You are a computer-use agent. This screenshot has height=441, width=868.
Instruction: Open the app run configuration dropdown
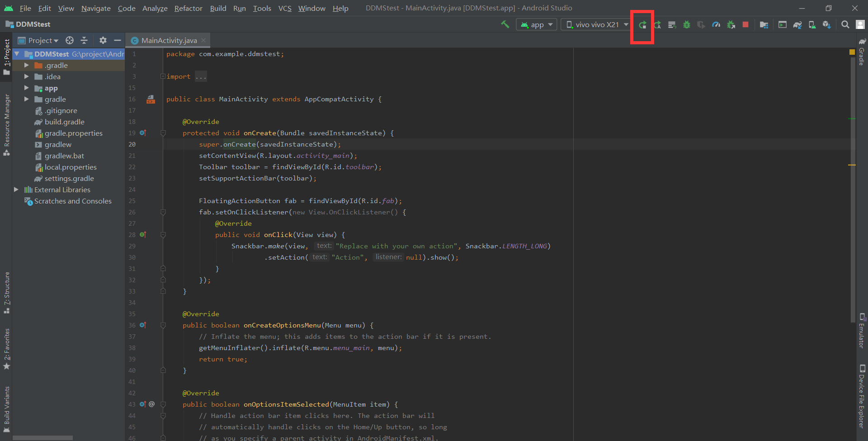537,24
